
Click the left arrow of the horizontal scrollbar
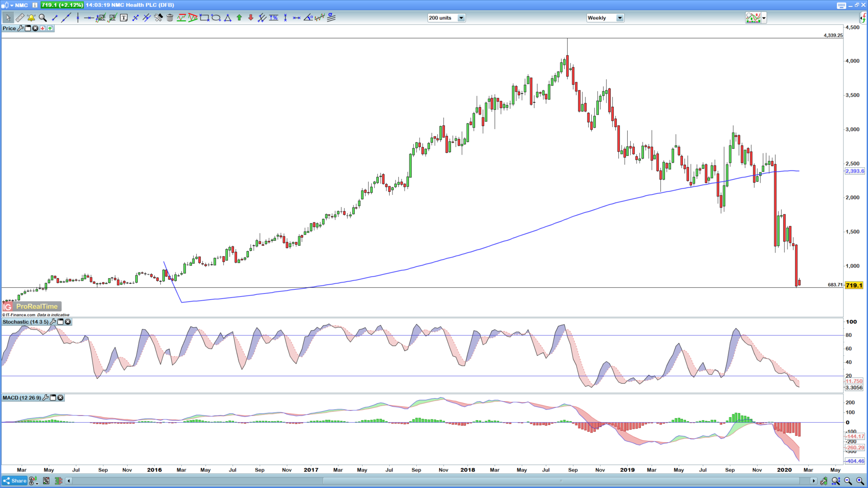(x=69, y=481)
